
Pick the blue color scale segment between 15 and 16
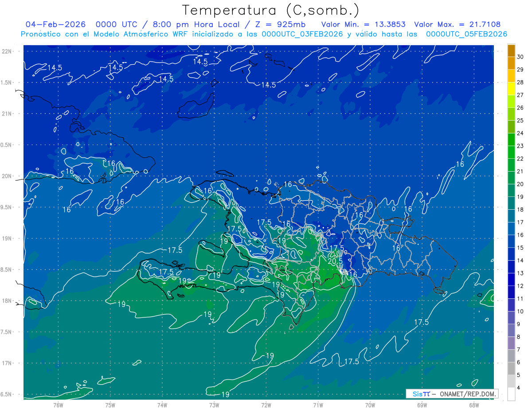(511, 241)
